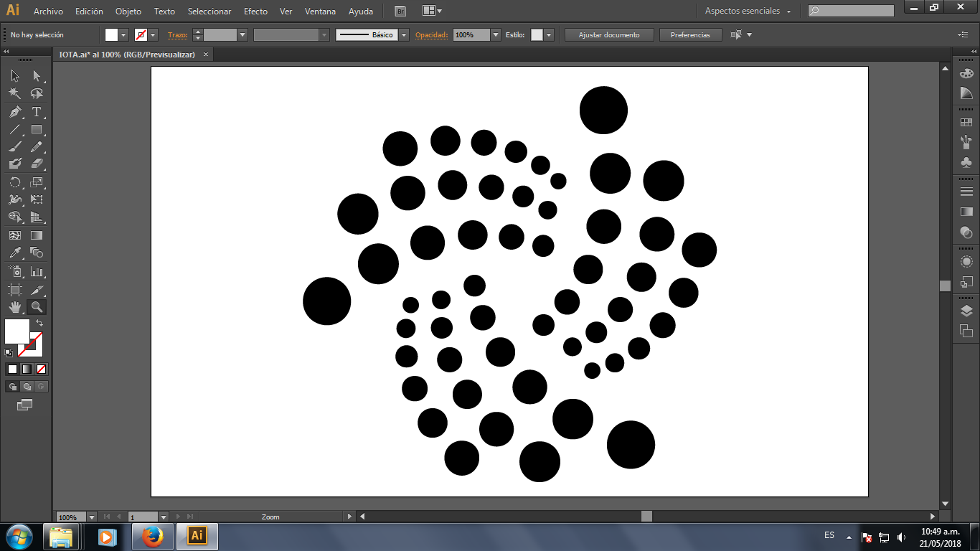Select the Mesh tool
Screen dimensions: 980x551
(15, 235)
